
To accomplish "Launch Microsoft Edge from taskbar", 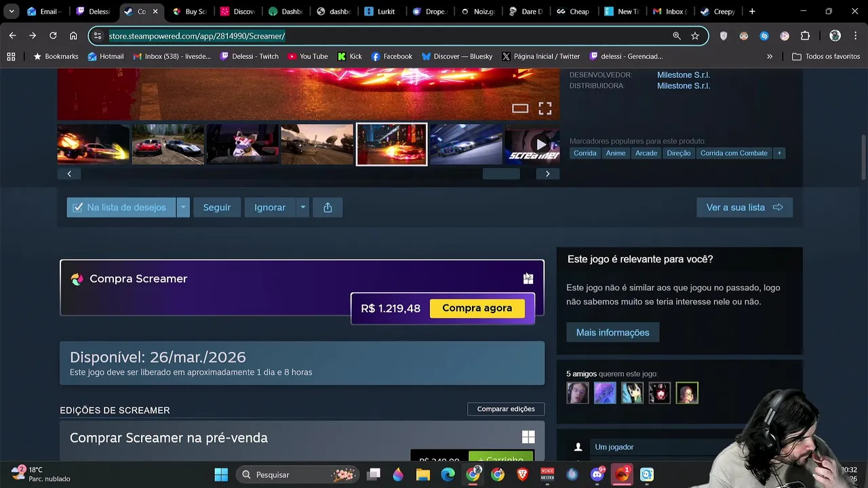I will (x=448, y=474).
